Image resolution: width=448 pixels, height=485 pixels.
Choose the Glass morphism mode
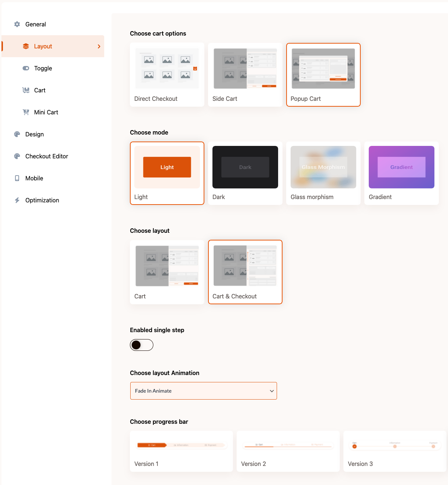[x=323, y=173]
